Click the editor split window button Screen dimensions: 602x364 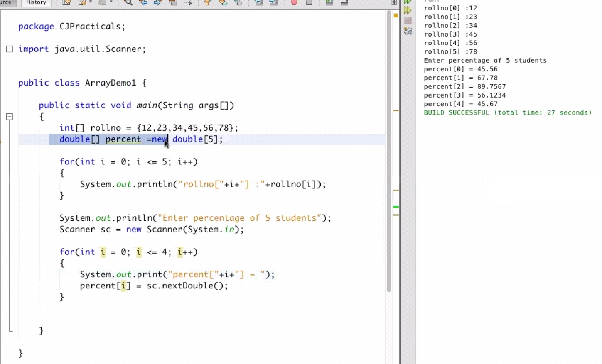tap(394, 2)
